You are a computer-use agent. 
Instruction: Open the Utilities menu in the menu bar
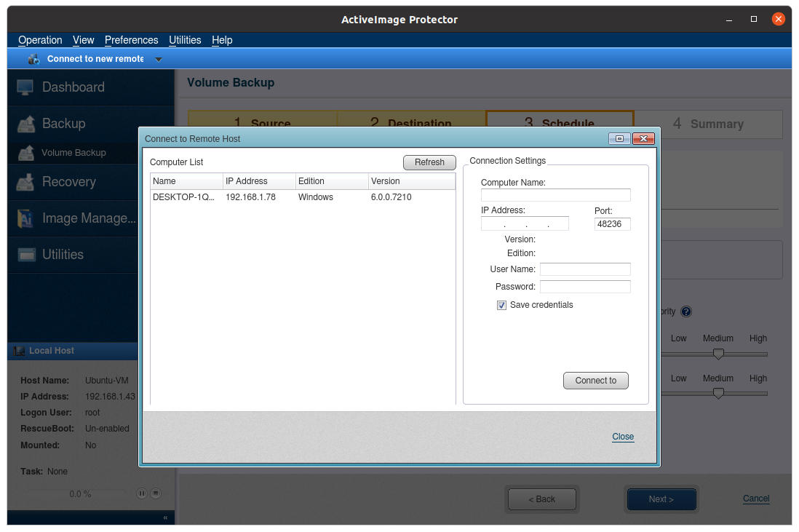click(x=185, y=40)
